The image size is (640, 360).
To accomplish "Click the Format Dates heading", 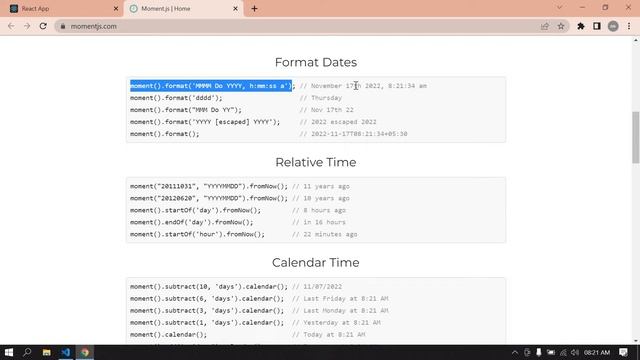I will pos(316,62).
